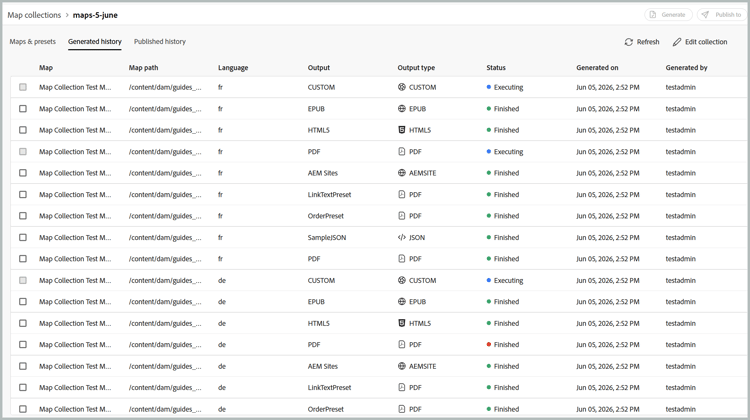
Task: Click PDF icon in de row with red status
Action: click(402, 344)
